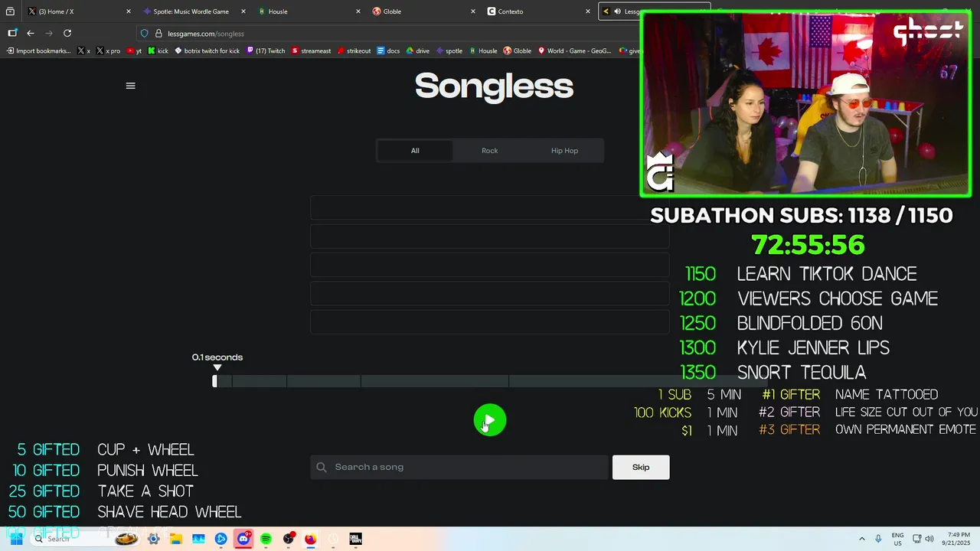Open the yt bookmark
The height and width of the screenshot is (551, 980).
(134, 51)
